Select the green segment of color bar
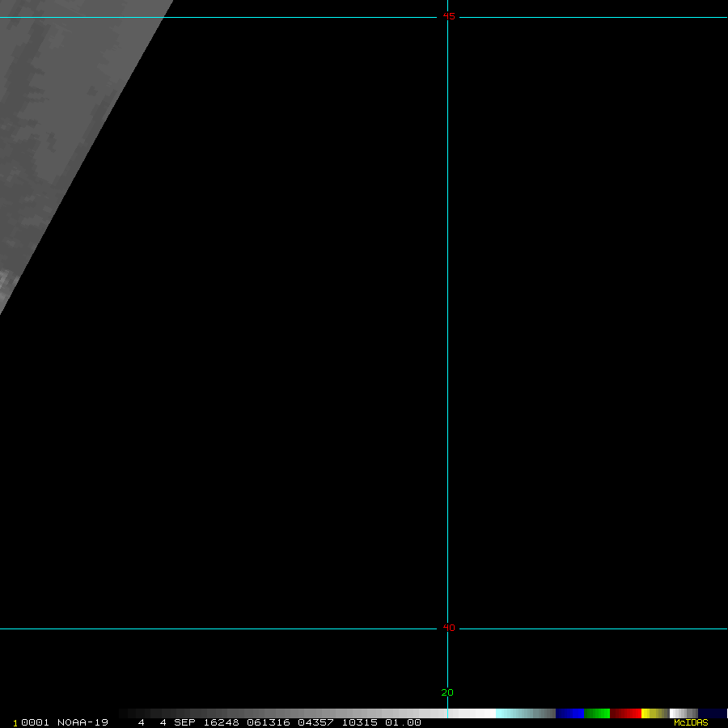The image size is (728, 728). click(597, 713)
